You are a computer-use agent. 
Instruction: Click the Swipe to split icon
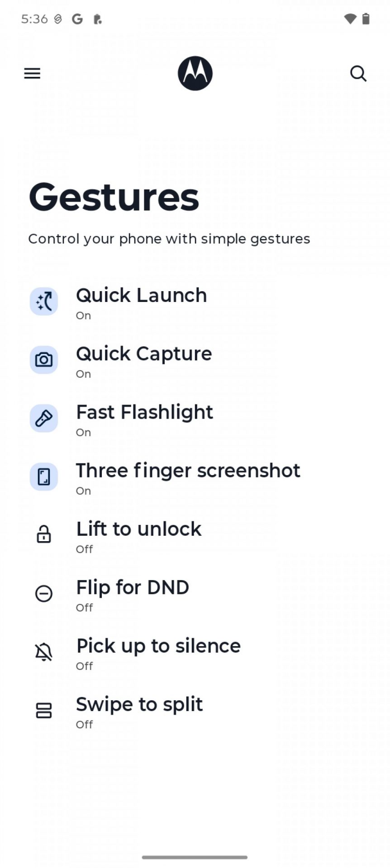44,710
